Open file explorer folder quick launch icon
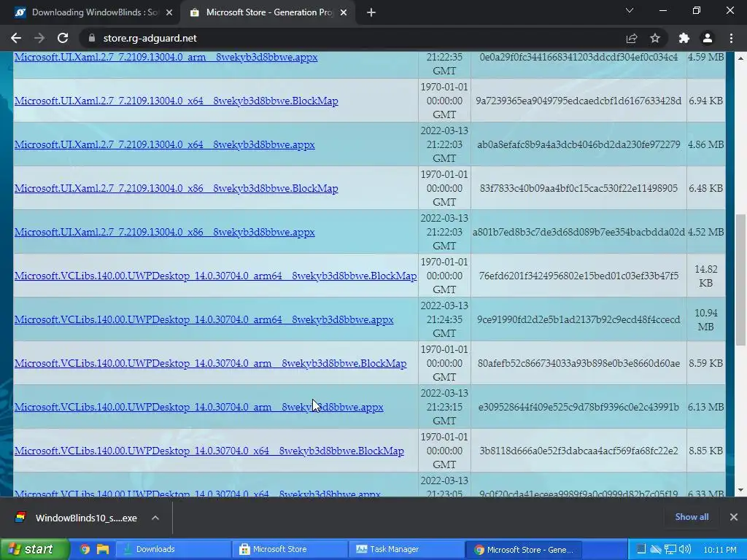 (102, 550)
